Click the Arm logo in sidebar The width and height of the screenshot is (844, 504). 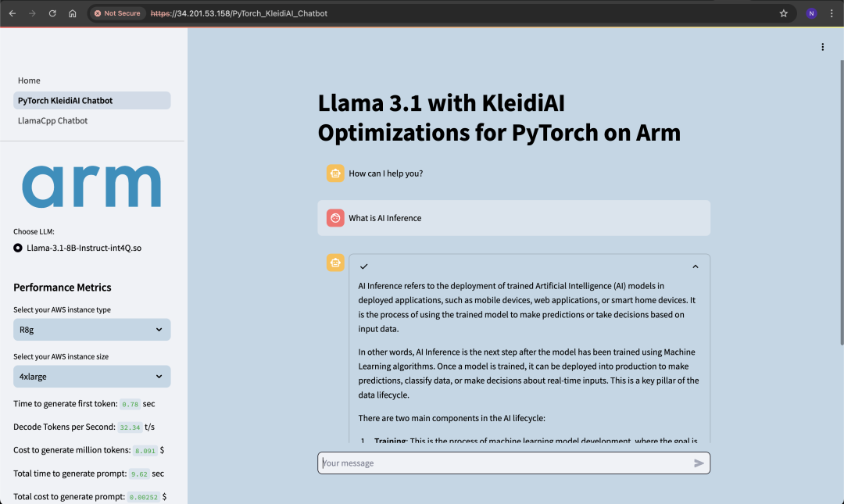click(x=91, y=187)
